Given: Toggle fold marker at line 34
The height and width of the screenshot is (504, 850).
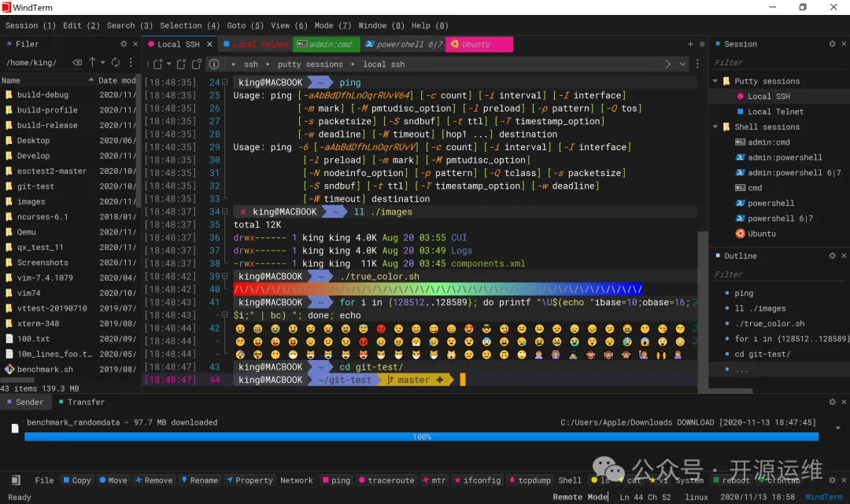Looking at the screenshot, I should 225,212.
